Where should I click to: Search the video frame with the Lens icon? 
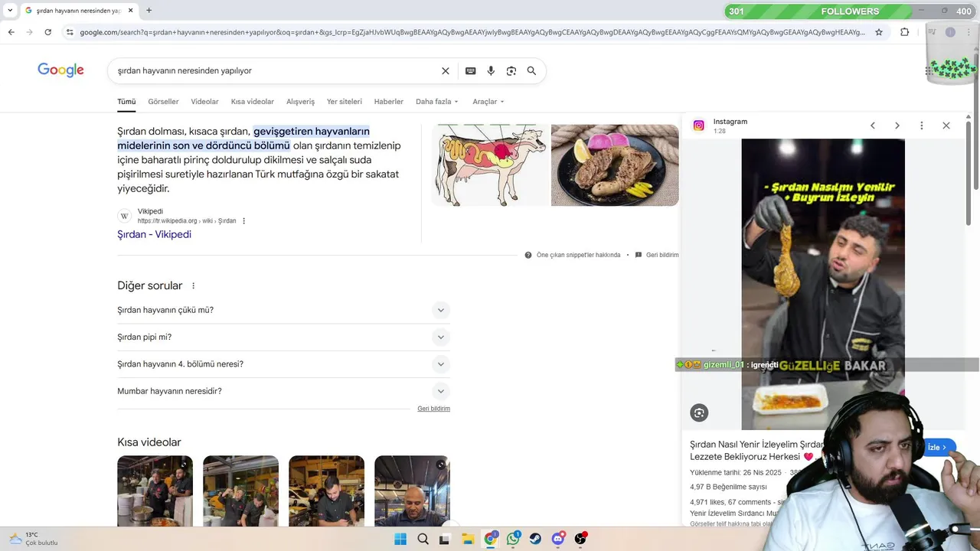tap(699, 413)
